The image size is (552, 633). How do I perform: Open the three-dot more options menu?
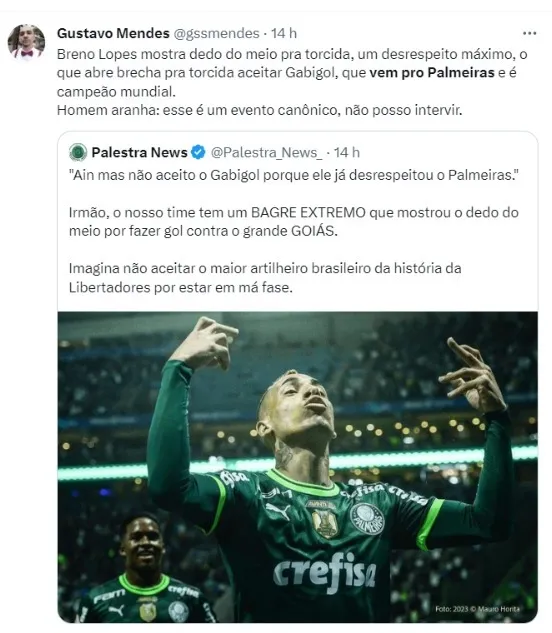[529, 33]
